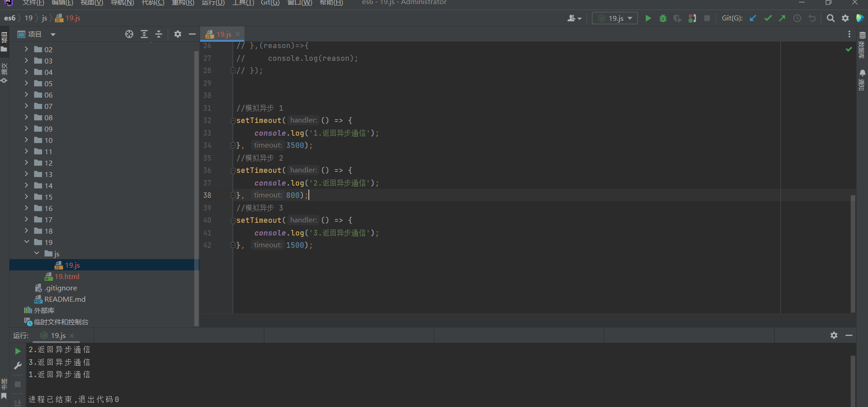Viewport: 868px width, 407px height.
Task: Click es6 breadcrumb in navigation bar
Action: pyautogui.click(x=10, y=18)
